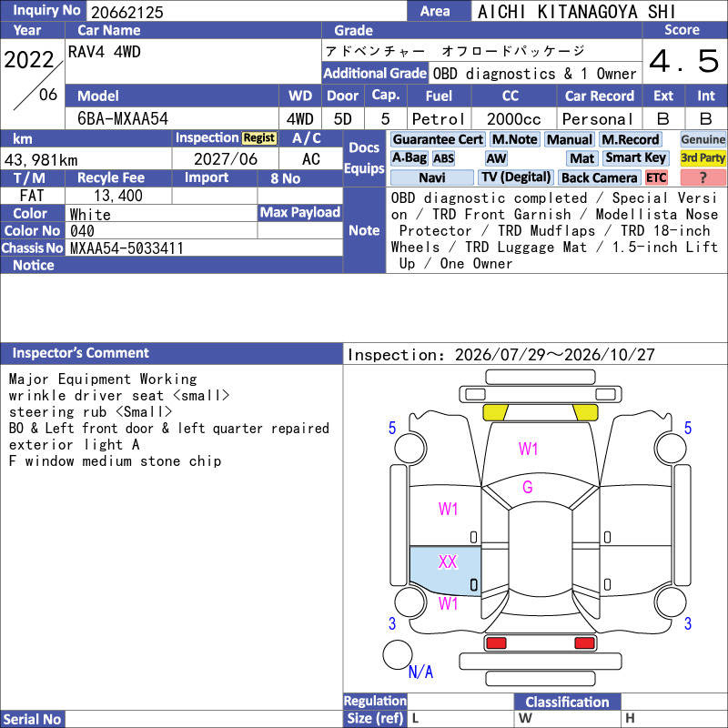
Task: Click the model code 6BA-MXAA54
Action: (123, 119)
